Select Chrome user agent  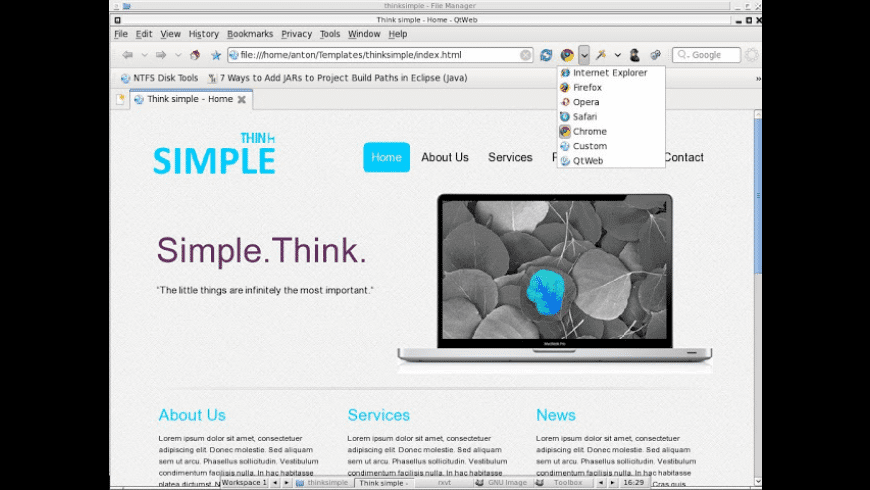pos(610,132)
